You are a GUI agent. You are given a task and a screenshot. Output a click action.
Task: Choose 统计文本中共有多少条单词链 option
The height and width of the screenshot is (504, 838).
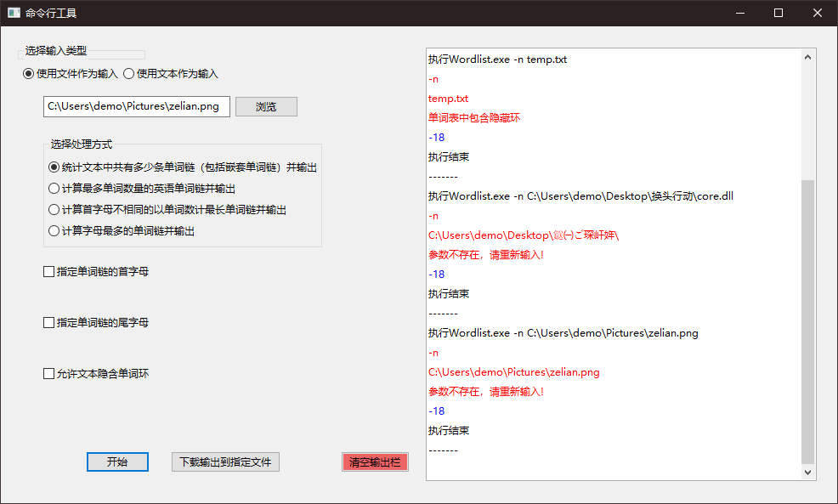52,167
